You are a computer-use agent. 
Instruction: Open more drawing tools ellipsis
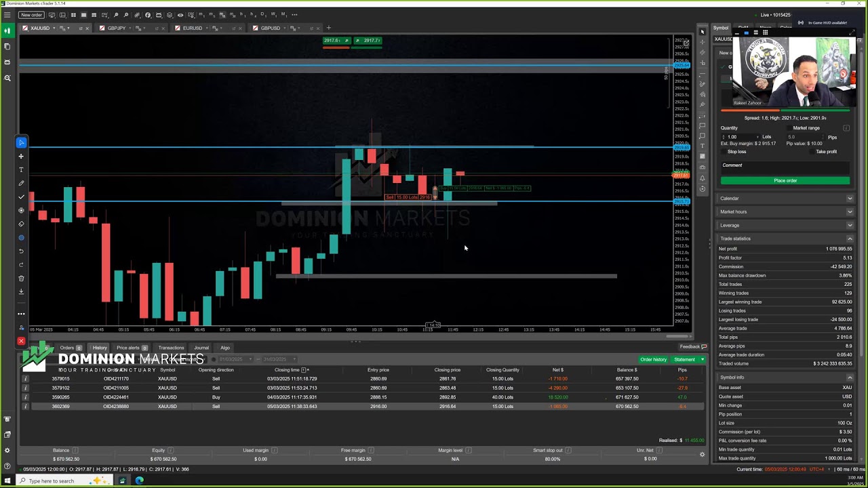click(x=21, y=314)
